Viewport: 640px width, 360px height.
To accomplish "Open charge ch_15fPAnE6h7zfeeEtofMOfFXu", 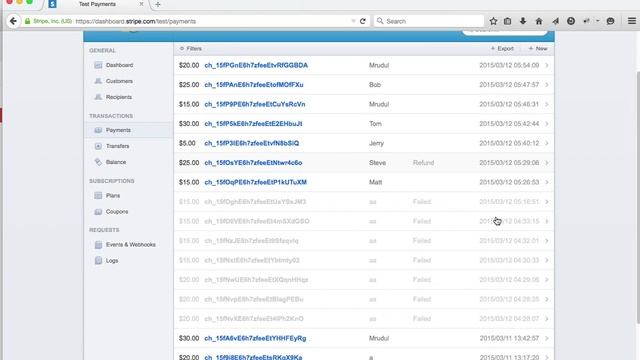I will click(x=254, y=85).
